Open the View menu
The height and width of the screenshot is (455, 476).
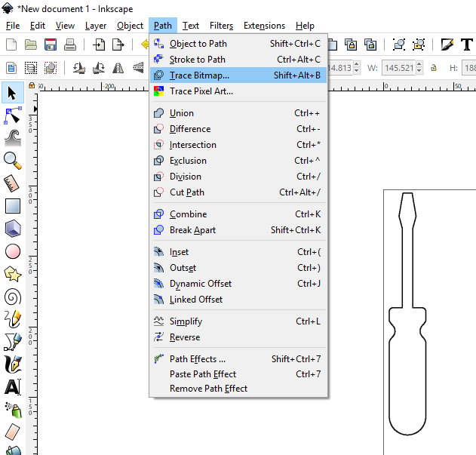click(65, 26)
